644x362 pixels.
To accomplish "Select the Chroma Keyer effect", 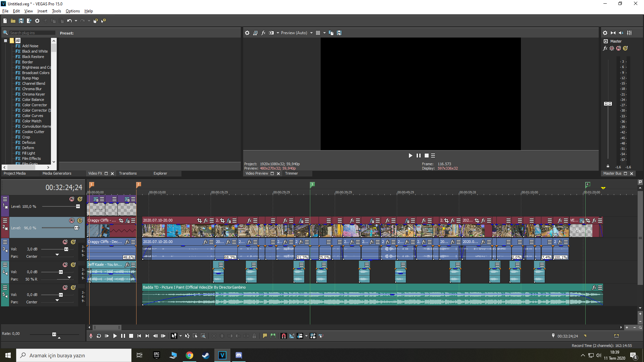I will pos(33,94).
